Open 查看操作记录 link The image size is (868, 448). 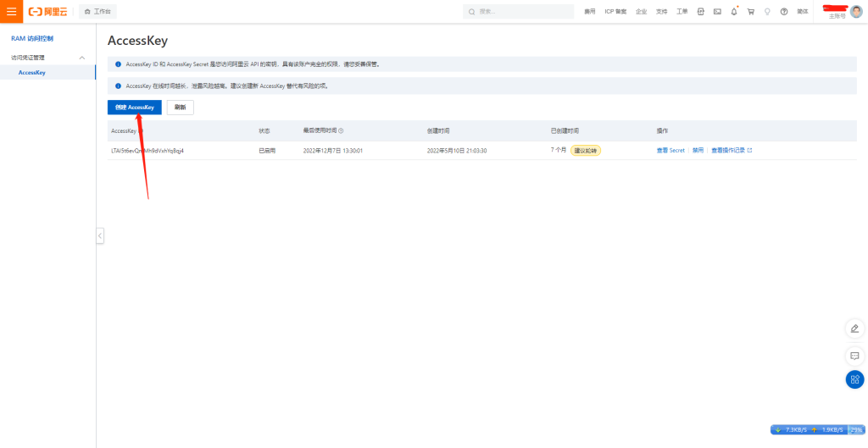point(732,151)
